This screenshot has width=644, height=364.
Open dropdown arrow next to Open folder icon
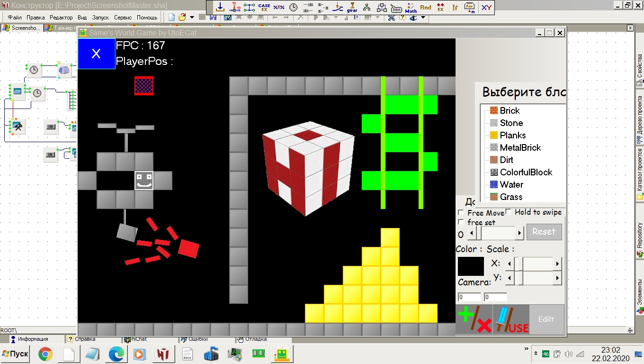(x=192, y=18)
